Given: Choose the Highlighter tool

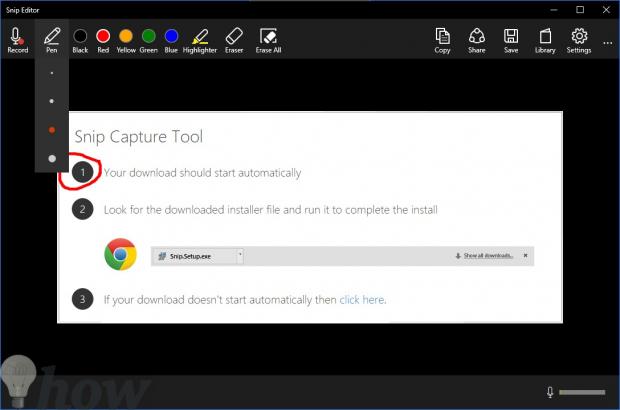Looking at the screenshot, I should [x=200, y=38].
